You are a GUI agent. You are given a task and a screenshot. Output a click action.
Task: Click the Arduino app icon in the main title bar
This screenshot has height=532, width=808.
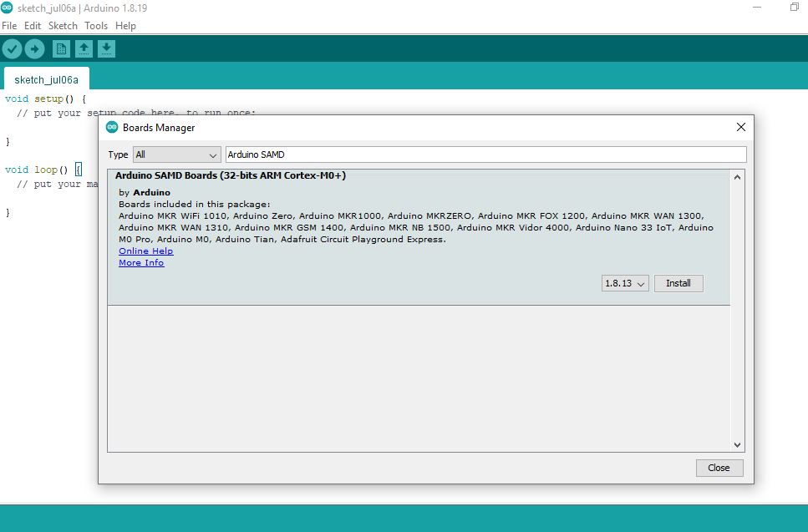(x=7, y=8)
